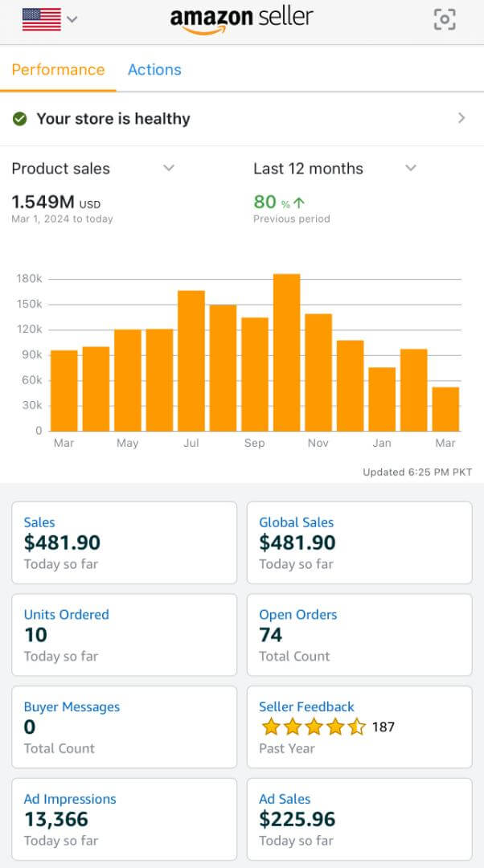Open the Sales today card
Image resolution: width=484 pixels, height=868 pixels.
coord(124,542)
